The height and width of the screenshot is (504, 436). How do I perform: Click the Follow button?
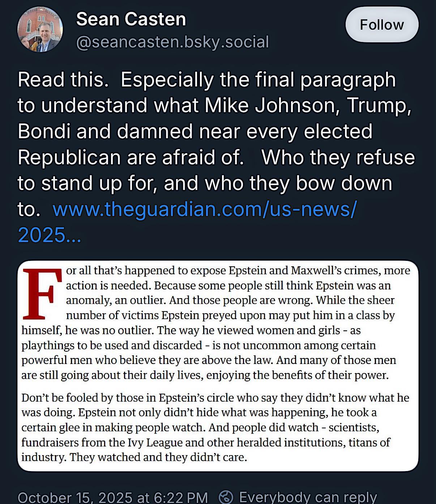382,25
